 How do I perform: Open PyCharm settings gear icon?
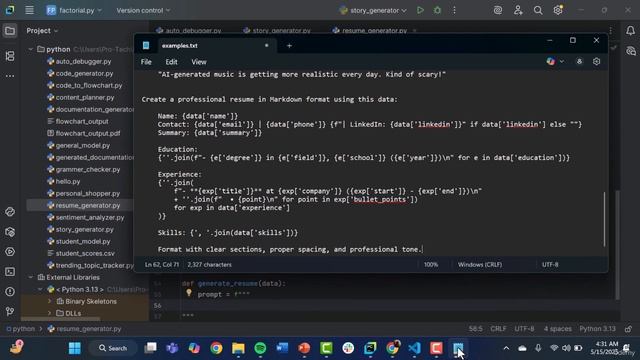point(558,10)
